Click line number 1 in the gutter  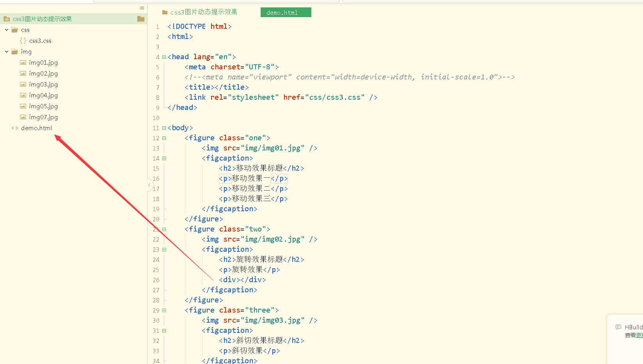click(x=157, y=27)
